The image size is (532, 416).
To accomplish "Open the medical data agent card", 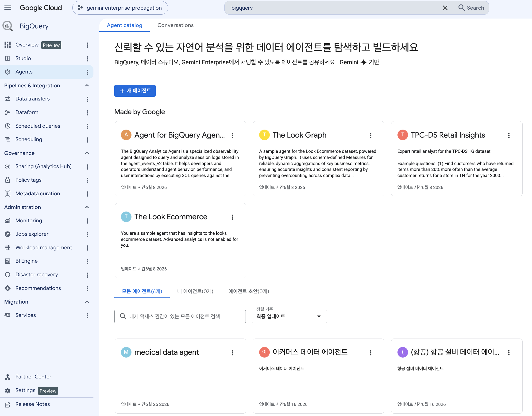I will (x=180, y=376).
